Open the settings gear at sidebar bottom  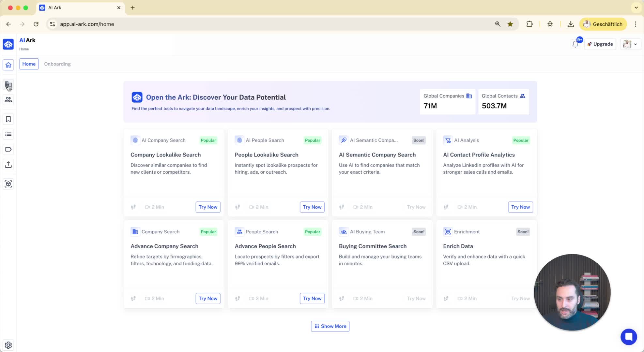8,345
